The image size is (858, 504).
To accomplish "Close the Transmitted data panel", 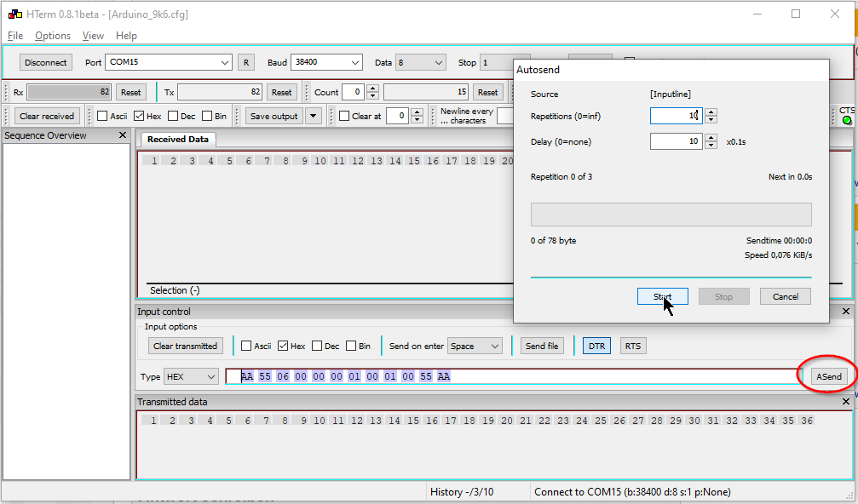I will click(846, 401).
